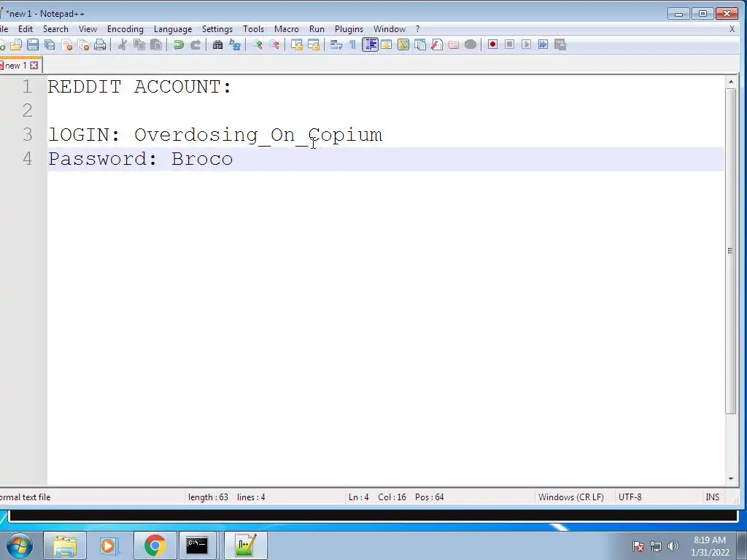Click the Print toolbar icon
747x560 pixels.
[x=100, y=44]
